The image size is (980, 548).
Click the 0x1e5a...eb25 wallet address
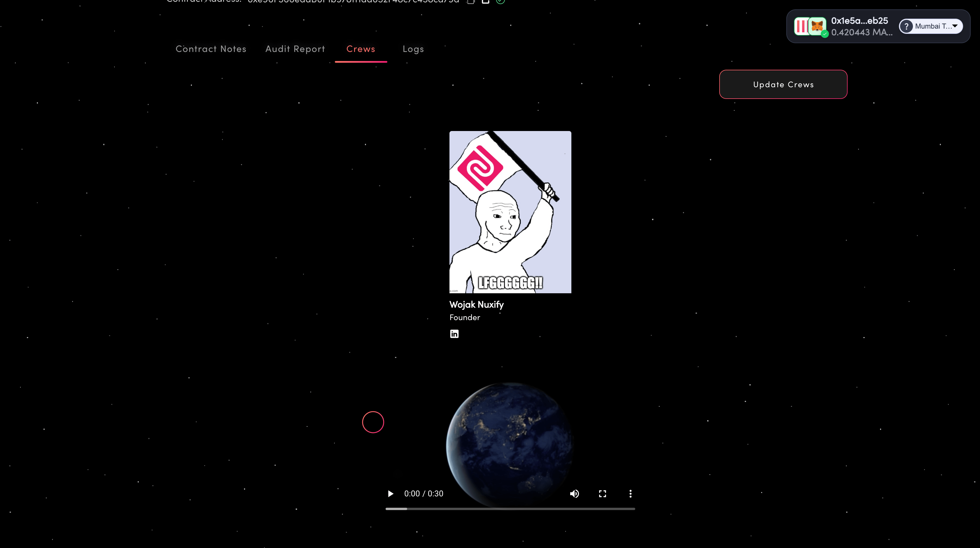tap(860, 20)
